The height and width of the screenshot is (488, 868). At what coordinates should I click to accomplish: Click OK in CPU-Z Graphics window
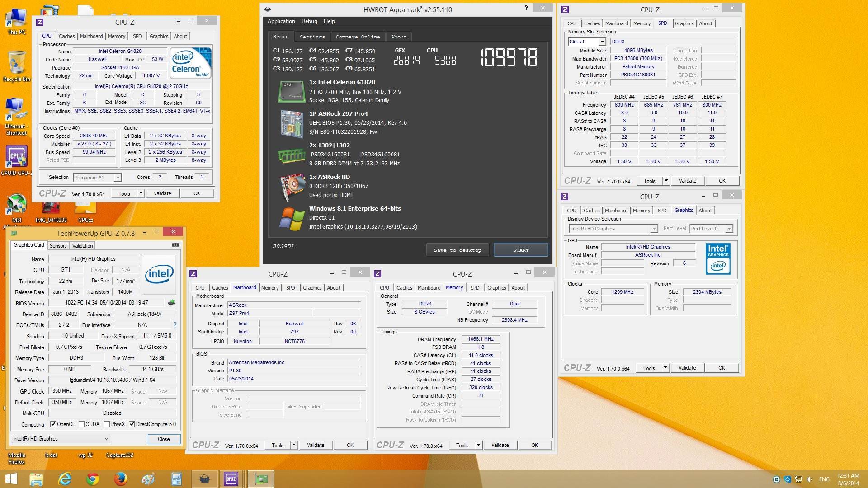pos(722,368)
